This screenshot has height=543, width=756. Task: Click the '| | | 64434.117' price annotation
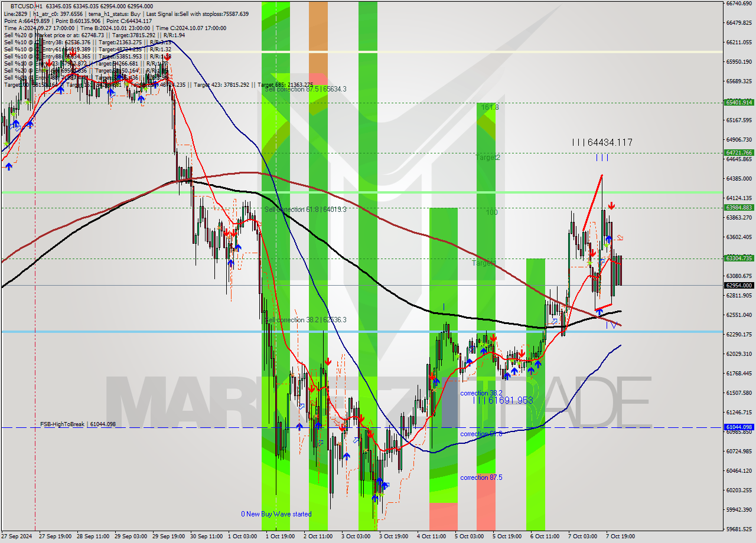coord(602,142)
